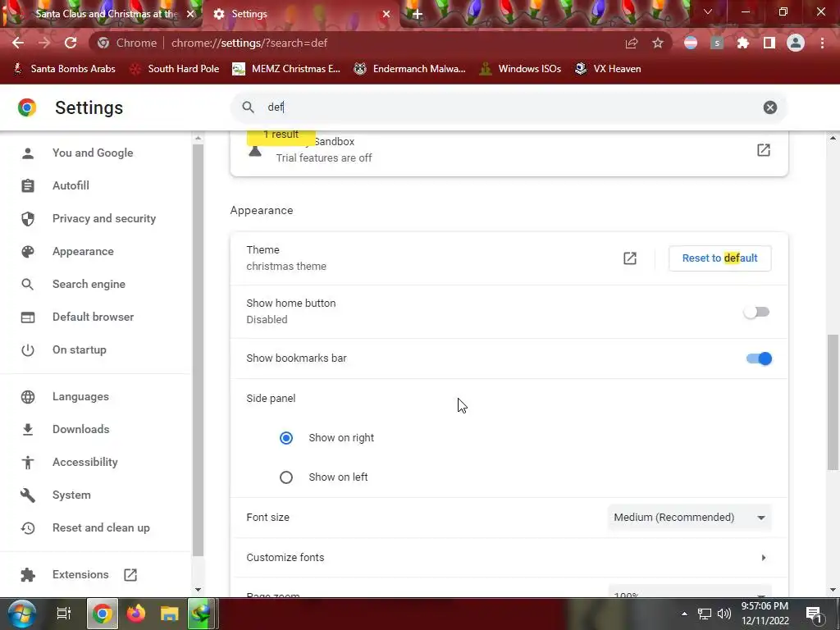Close the Santa Claus and Christmas tab

[190, 14]
